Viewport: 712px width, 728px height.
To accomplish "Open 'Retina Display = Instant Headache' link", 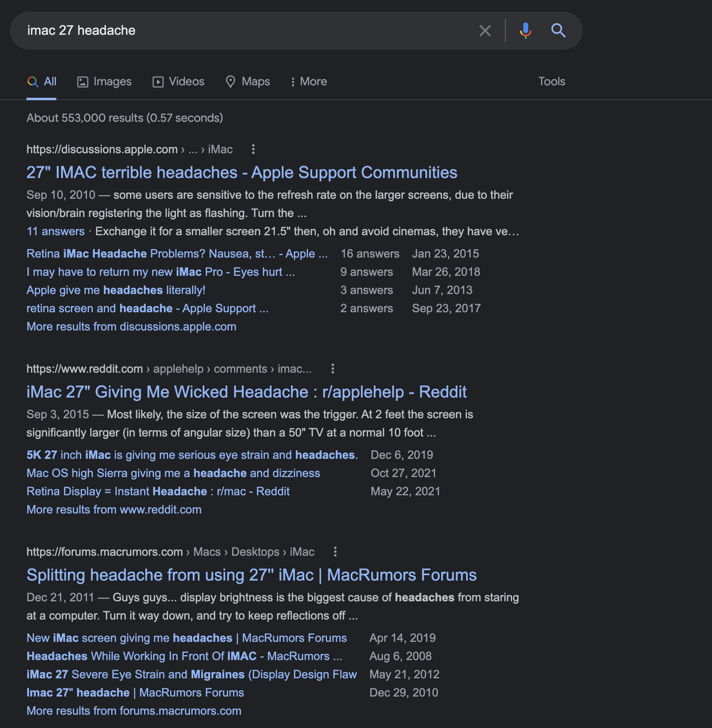I will 158,492.
